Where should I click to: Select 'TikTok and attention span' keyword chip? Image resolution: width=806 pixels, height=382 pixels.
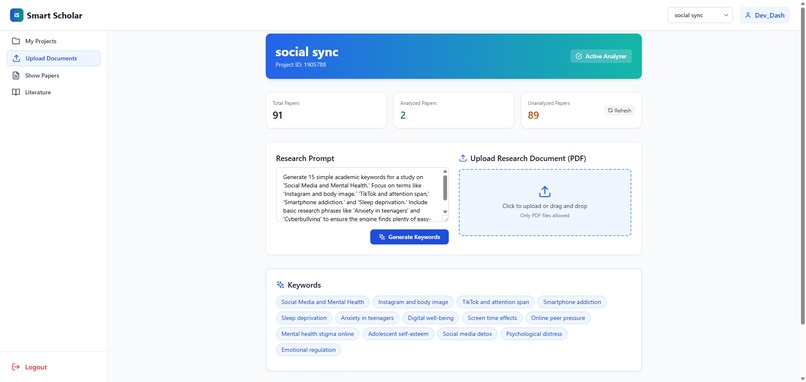tap(496, 302)
